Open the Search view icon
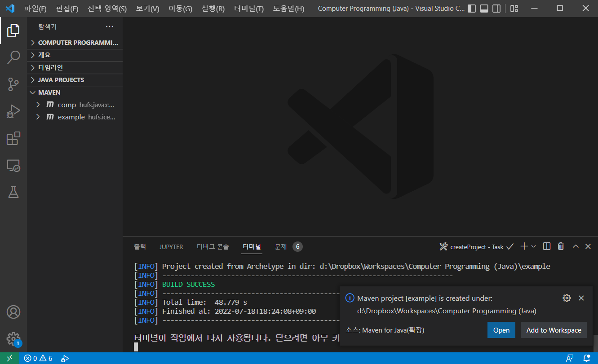Viewport: 598px width, 364px height. [x=13, y=57]
